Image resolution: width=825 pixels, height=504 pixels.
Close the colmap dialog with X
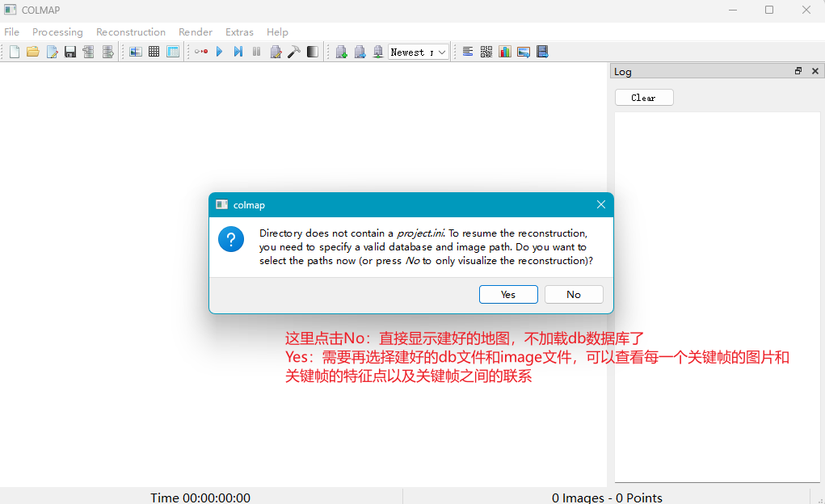(601, 204)
